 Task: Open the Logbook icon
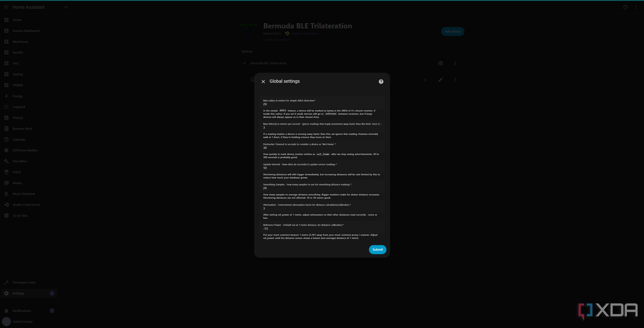7,107
